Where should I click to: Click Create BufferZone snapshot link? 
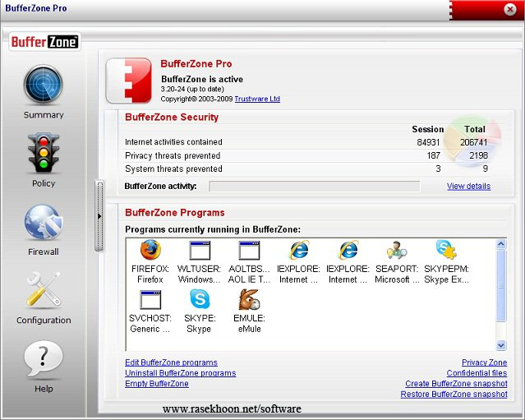[456, 384]
